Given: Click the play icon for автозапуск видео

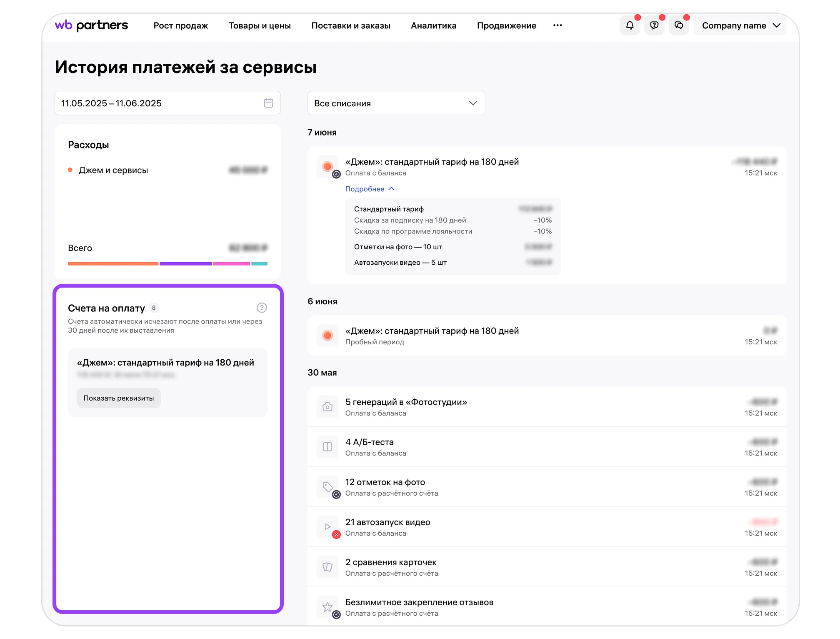Looking at the screenshot, I should (327, 527).
